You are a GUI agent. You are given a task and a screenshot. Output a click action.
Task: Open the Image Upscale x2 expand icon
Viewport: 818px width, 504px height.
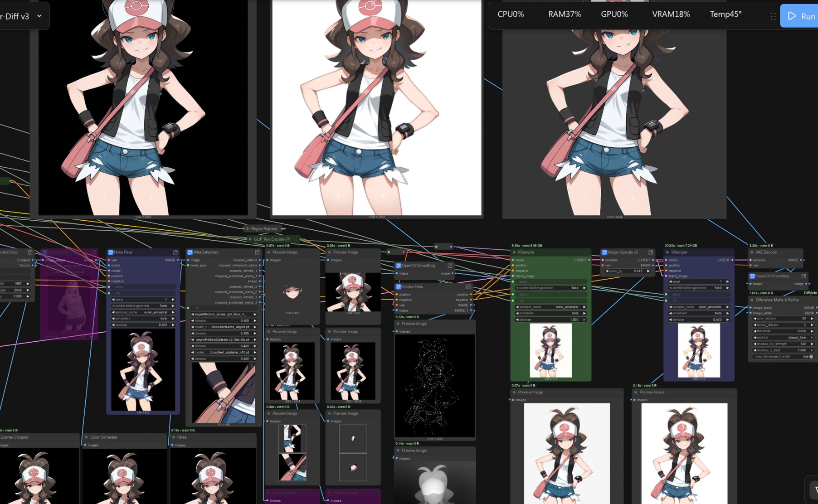(x=651, y=252)
